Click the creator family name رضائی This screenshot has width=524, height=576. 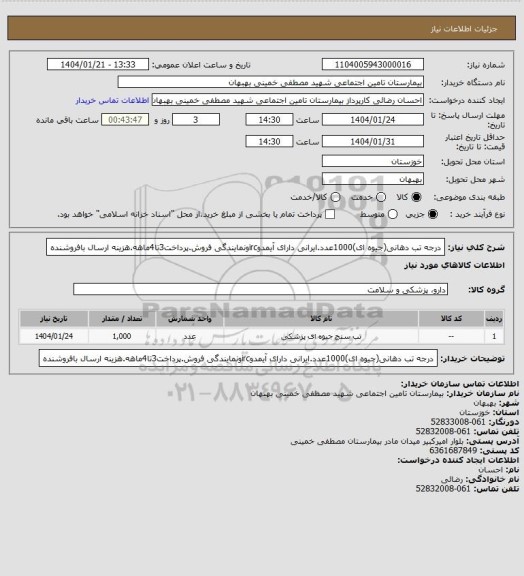coord(452,479)
